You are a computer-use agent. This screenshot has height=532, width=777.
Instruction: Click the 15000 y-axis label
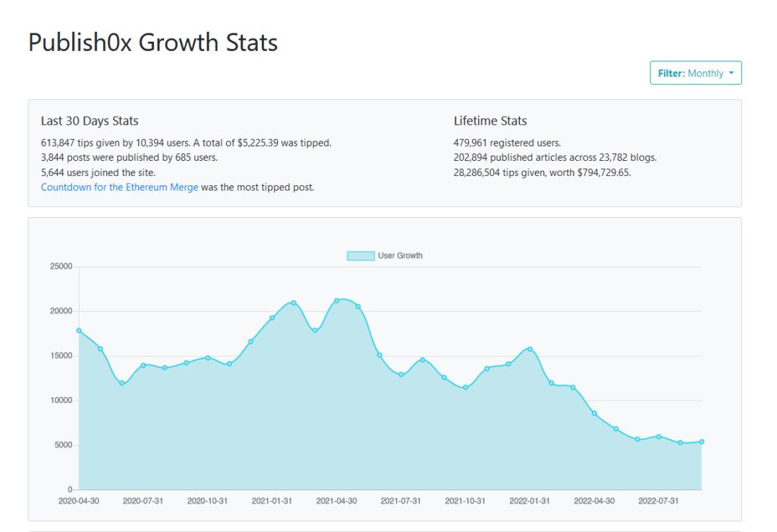coord(61,356)
